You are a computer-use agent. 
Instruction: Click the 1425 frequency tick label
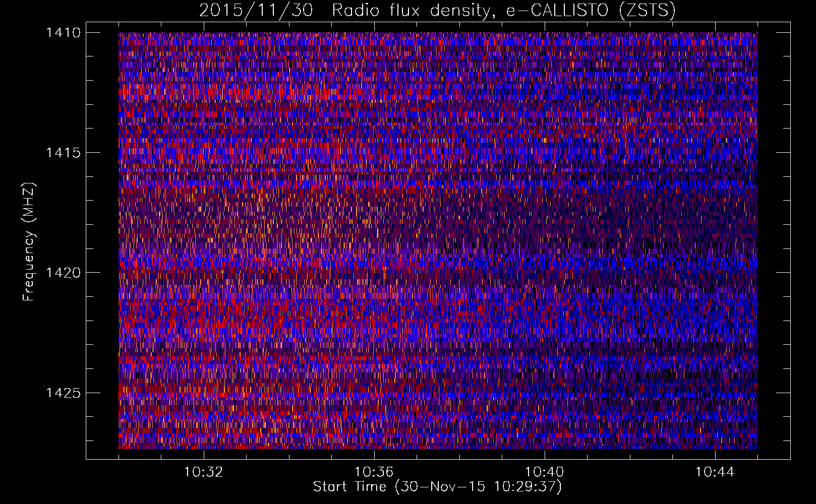point(63,393)
